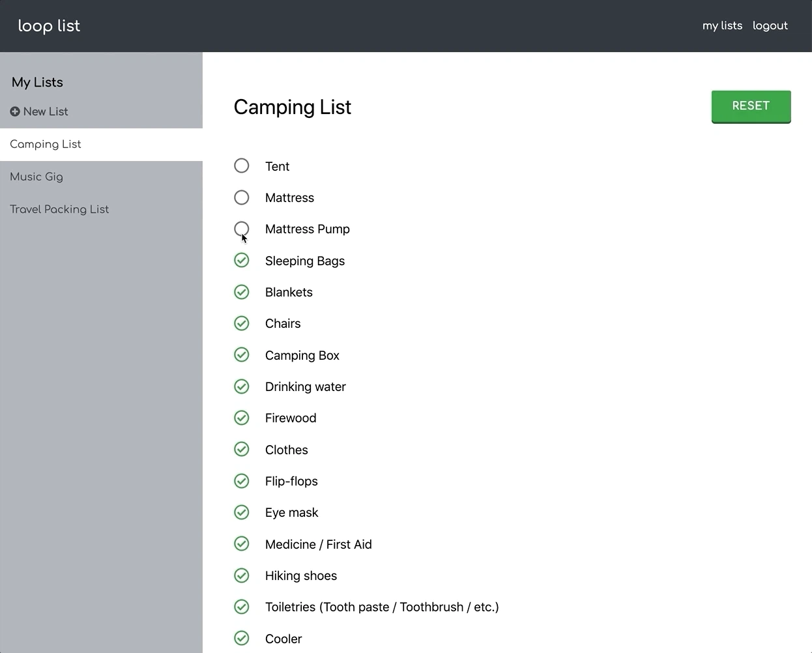
Task: Uncheck the Blankets item
Action: (242, 292)
